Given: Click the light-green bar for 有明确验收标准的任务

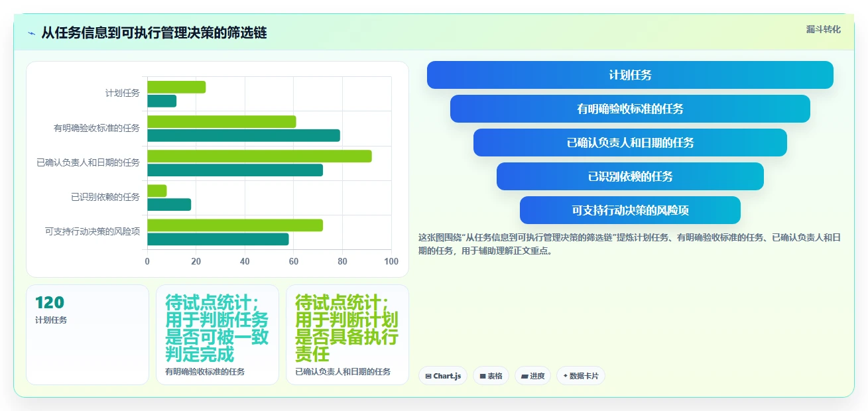Looking at the screenshot, I should tap(221, 121).
